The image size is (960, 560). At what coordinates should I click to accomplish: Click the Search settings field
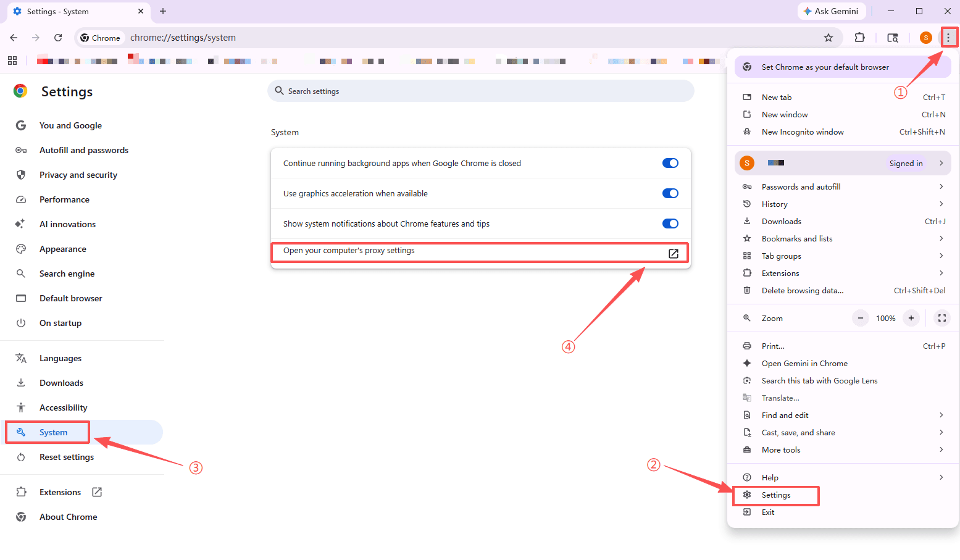click(481, 91)
